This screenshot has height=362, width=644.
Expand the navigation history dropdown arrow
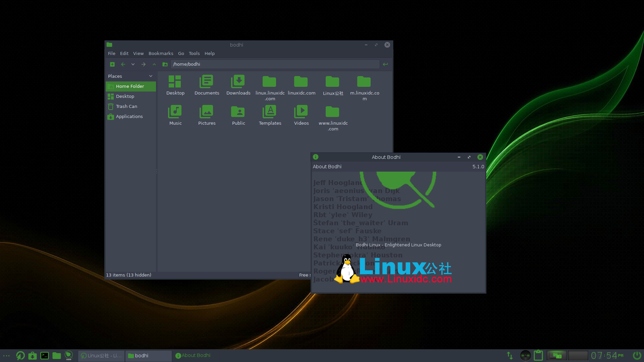133,64
